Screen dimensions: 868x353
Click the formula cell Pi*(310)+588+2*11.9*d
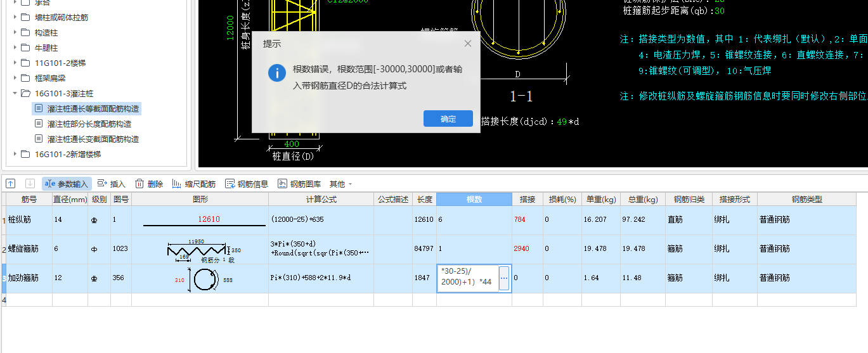point(321,278)
